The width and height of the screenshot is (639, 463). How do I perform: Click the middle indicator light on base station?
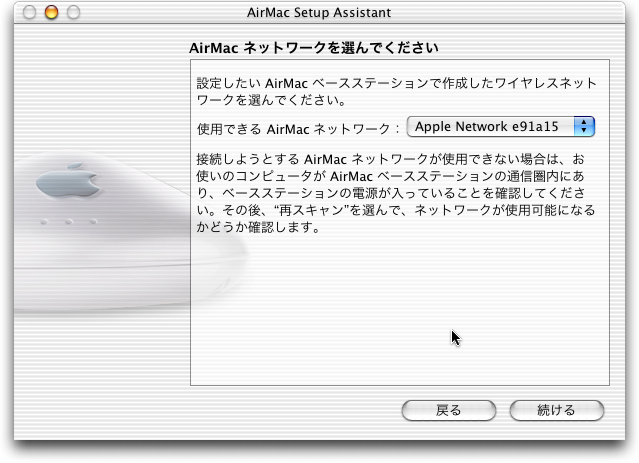pyautogui.click(x=68, y=222)
